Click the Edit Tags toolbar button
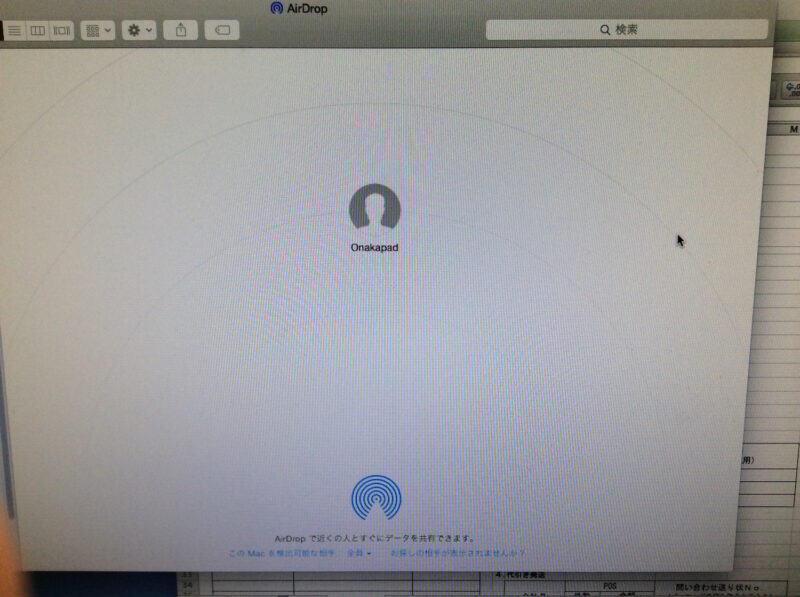 (x=222, y=30)
